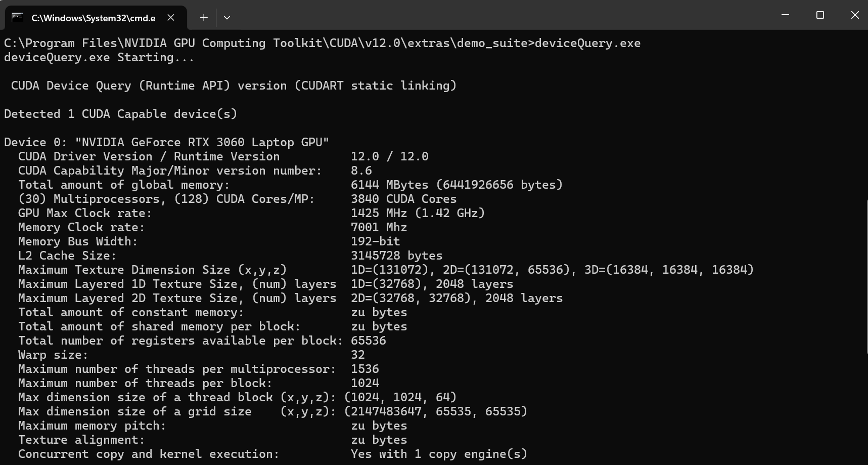Close the cmd.exe terminal tab
This screenshot has width=868, height=465.
coord(171,18)
